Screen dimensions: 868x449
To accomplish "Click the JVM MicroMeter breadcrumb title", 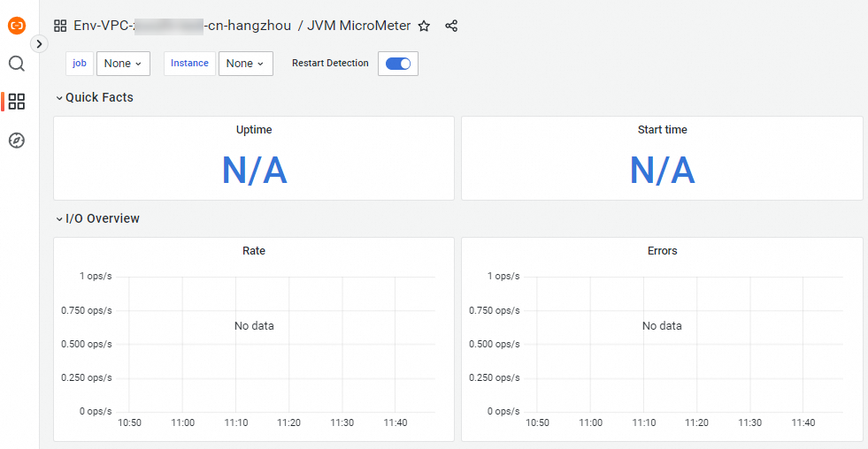I will 358,26.
